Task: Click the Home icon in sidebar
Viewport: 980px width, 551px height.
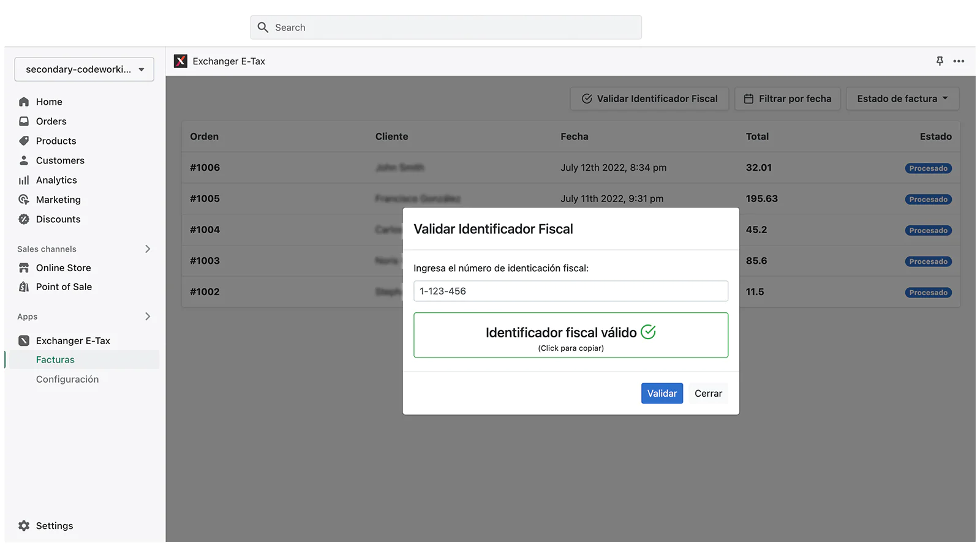Action: [x=24, y=102]
